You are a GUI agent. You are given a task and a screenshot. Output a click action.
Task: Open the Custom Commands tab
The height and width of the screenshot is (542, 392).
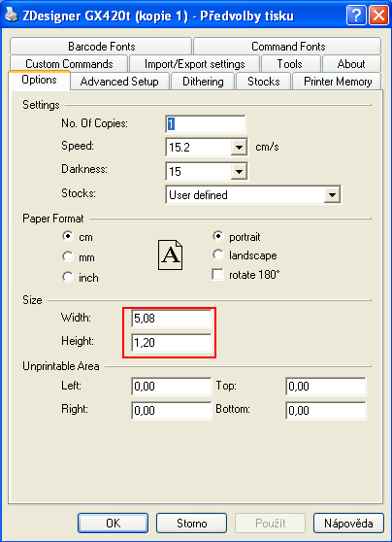69,63
